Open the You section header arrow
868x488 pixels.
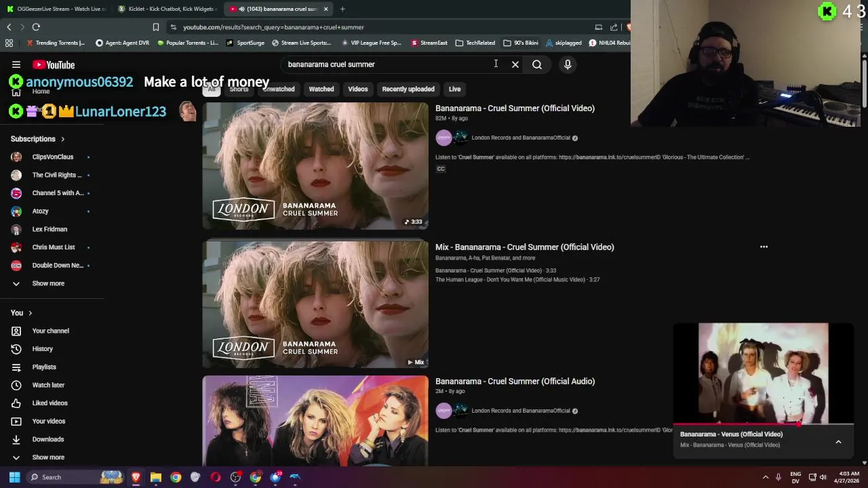pos(30,313)
